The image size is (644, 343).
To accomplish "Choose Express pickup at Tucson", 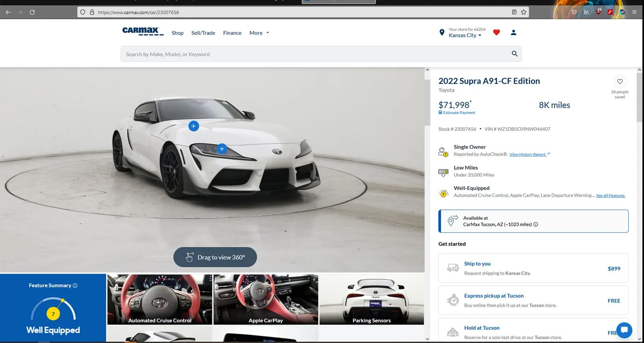I will [533, 300].
